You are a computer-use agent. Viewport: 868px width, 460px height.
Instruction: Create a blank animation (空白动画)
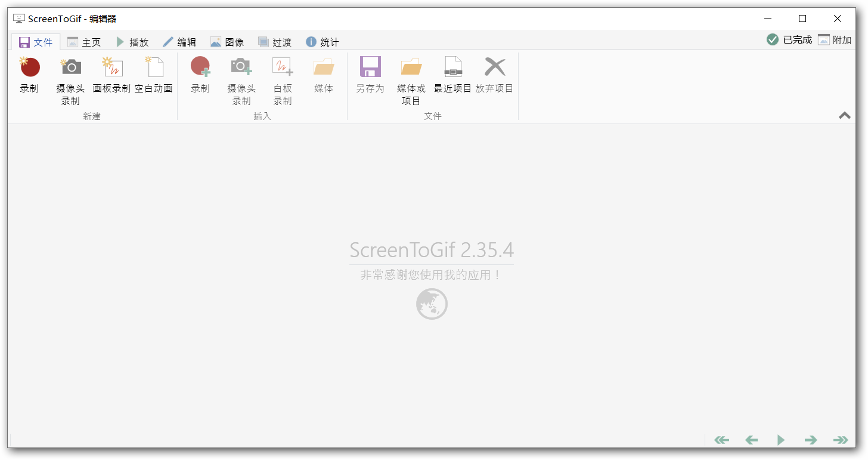click(153, 76)
